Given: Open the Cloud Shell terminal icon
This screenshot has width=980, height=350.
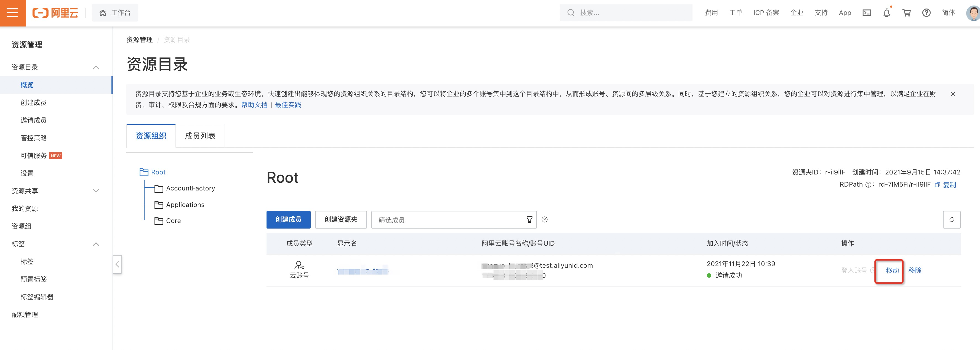Looking at the screenshot, I should coord(867,13).
